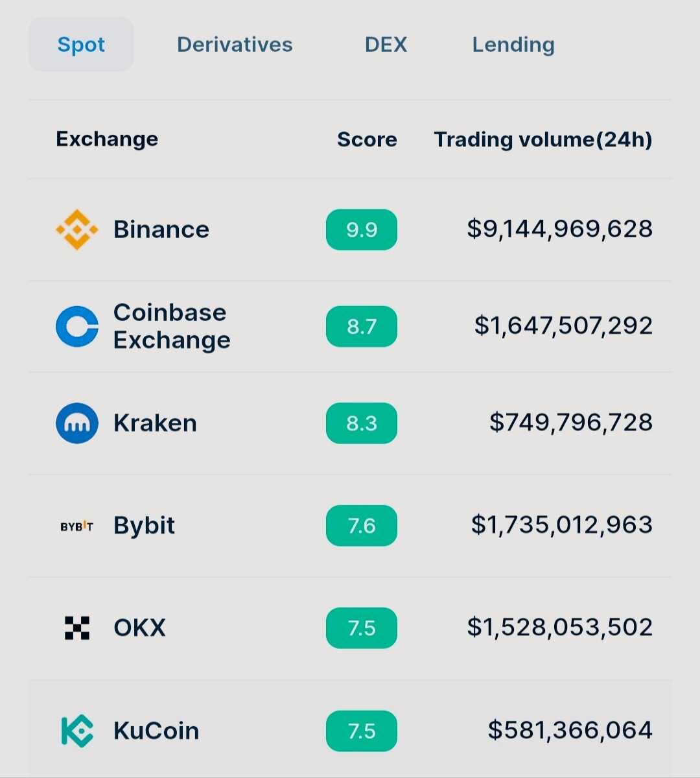Viewport: 700px width, 778px height.
Task: Switch to the Lending tab
Action: 513,45
